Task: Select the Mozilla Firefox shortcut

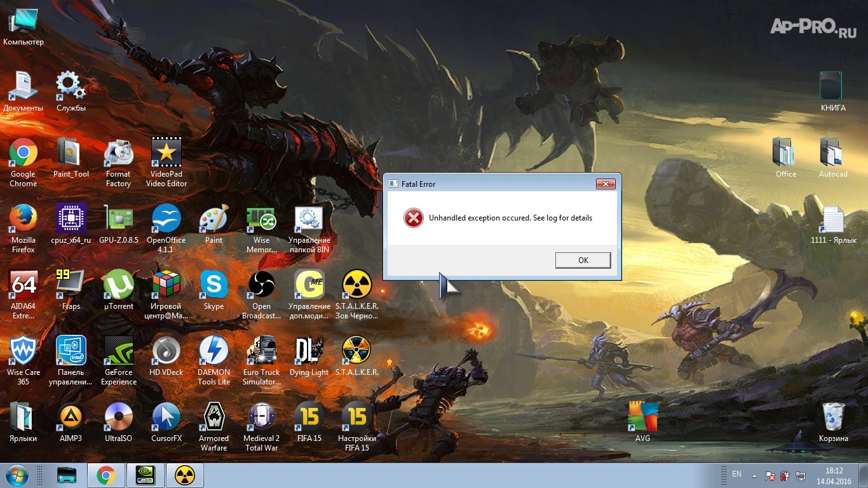Action: (x=24, y=229)
